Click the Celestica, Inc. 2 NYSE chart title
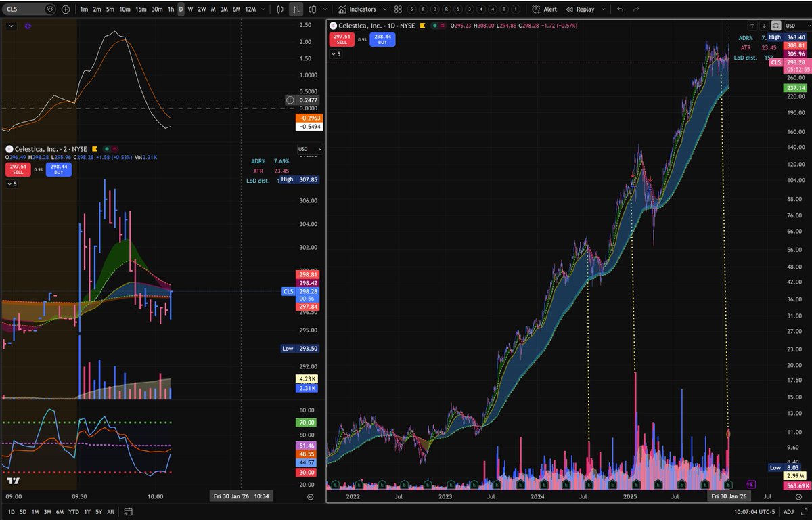812x520 pixels. click(51, 148)
